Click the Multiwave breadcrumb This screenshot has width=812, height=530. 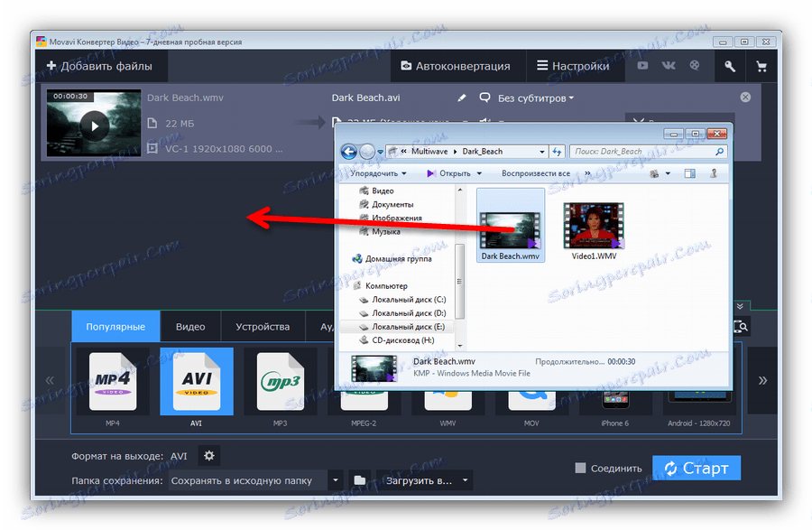(x=429, y=152)
